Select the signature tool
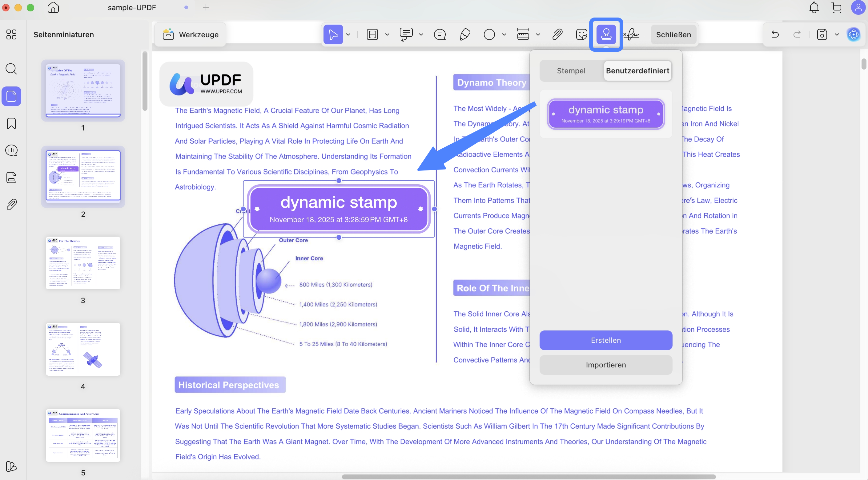Image resolution: width=868 pixels, height=480 pixels. tap(632, 34)
